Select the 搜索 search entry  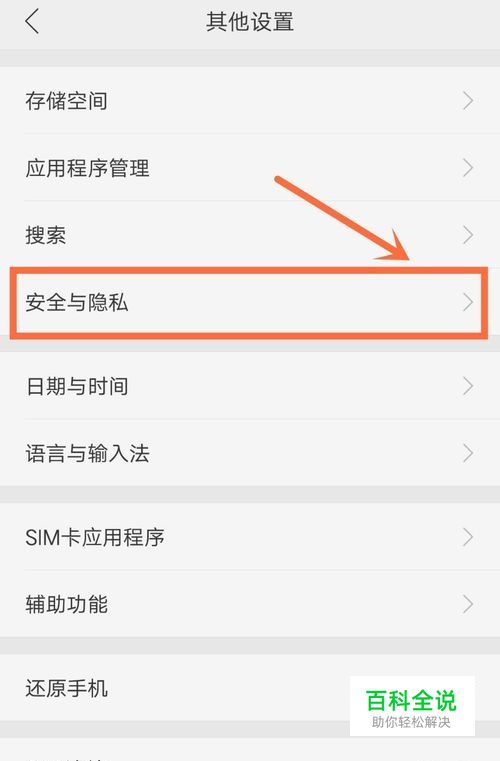(x=250, y=235)
